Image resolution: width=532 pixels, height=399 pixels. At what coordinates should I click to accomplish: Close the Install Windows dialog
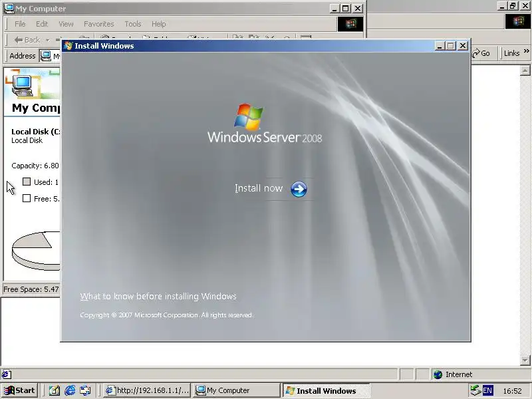pos(462,46)
